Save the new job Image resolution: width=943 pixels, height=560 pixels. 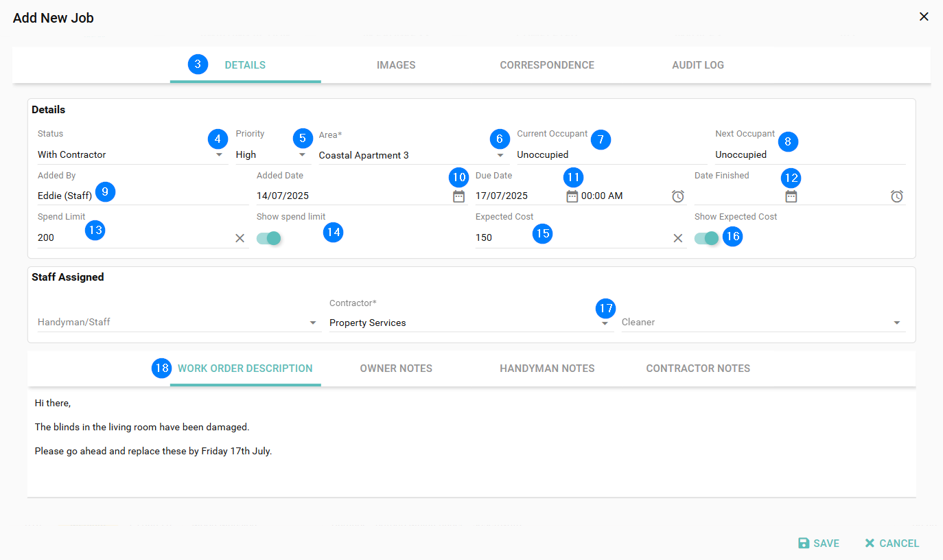[819, 544]
